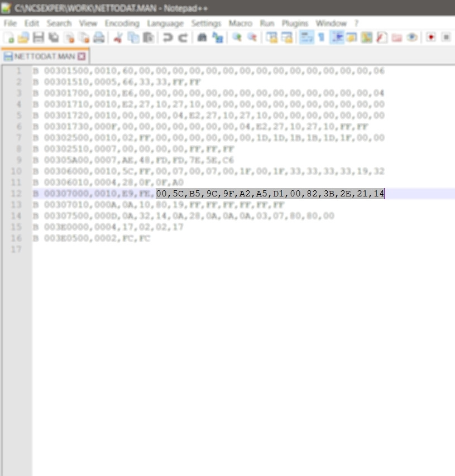Click line beginning 00301730,000F
This screenshot has width=455, height=476.
[200, 127]
